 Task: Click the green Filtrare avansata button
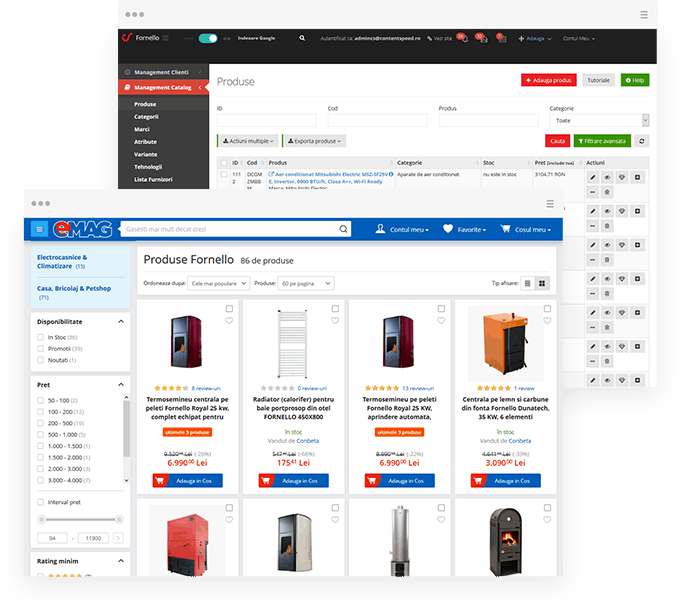602,141
